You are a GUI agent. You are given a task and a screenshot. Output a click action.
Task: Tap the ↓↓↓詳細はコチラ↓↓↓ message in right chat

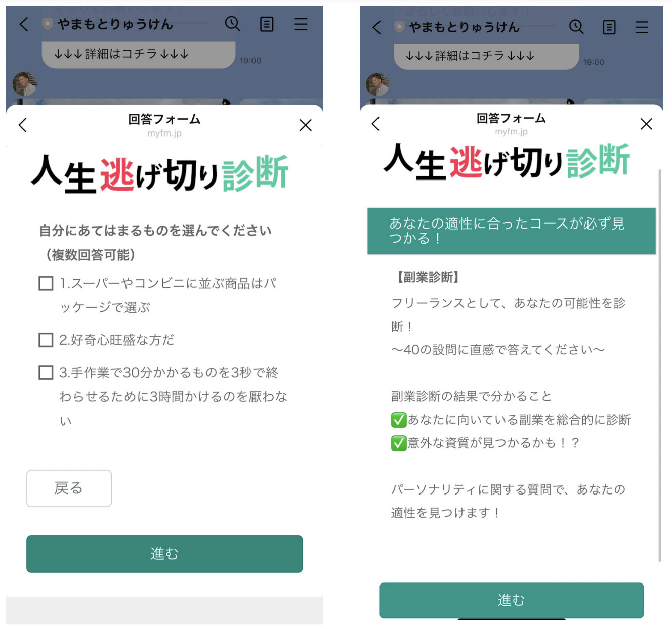[486, 56]
